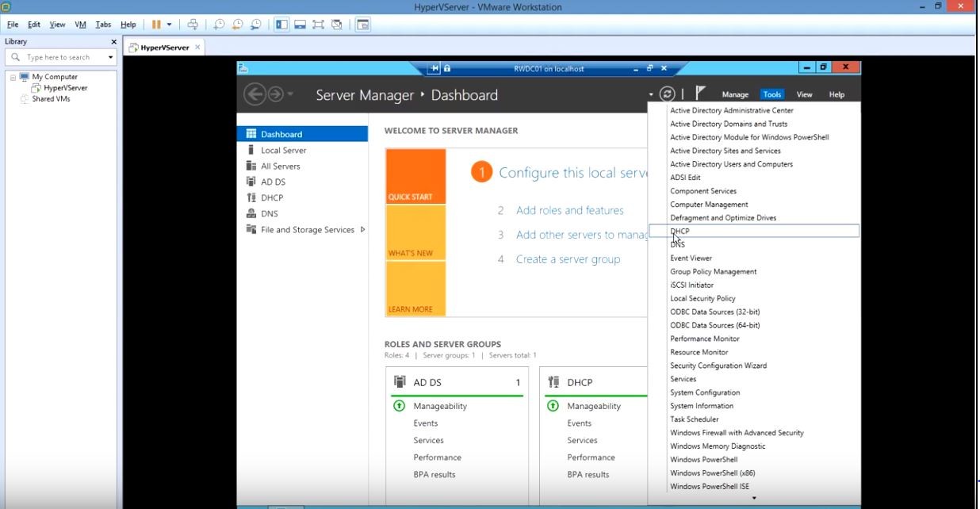
Task: Toggle the thumbnail bar view button
Action: pyautogui.click(x=300, y=25)
